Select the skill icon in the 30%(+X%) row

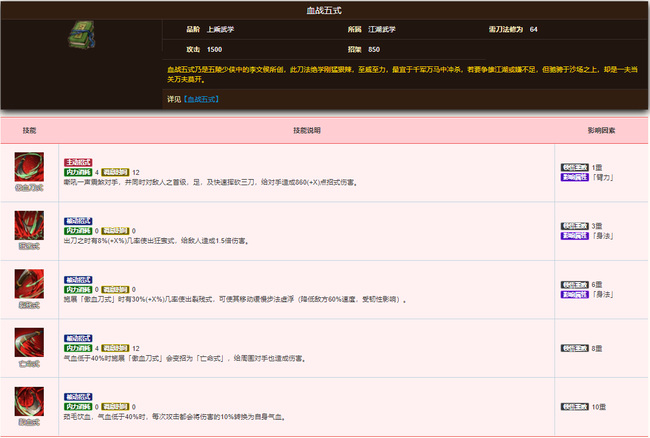[29, 284]
